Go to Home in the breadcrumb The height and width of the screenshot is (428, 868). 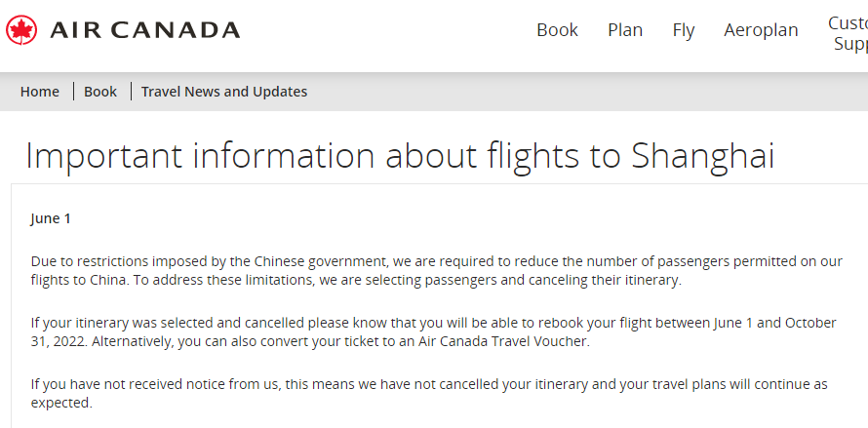point(40,92)
